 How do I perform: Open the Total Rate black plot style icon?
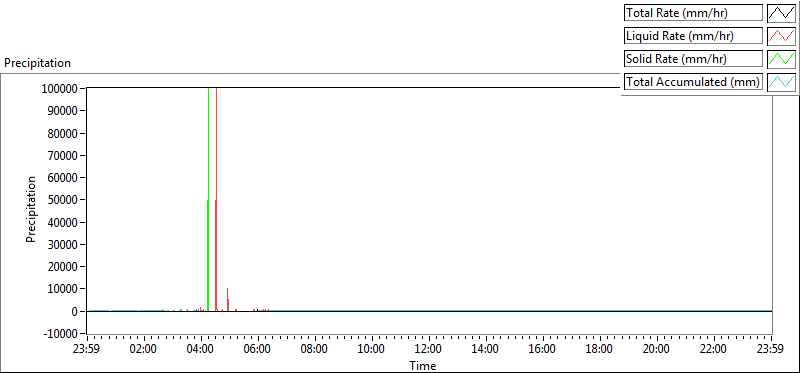782,13
